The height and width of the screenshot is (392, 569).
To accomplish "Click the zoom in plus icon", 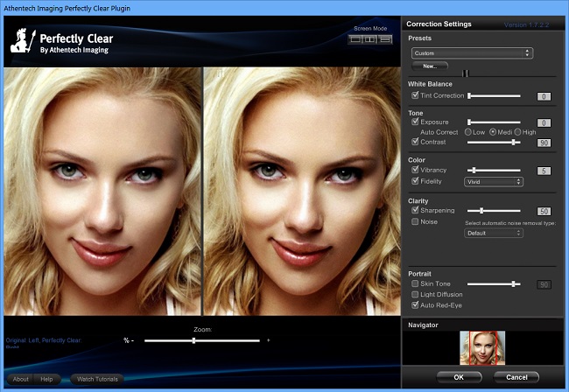I will tap(268, 340).
